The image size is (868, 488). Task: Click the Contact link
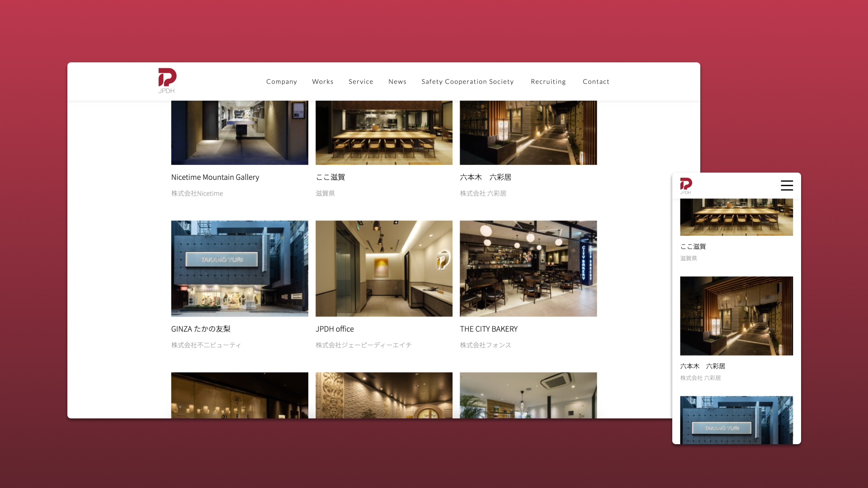[596, 82]
